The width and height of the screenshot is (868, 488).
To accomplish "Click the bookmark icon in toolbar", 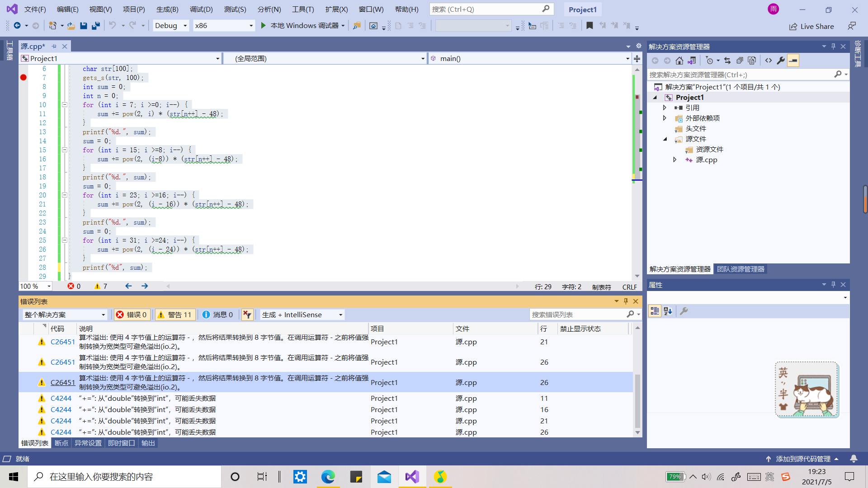I will (x=590, y=26).
